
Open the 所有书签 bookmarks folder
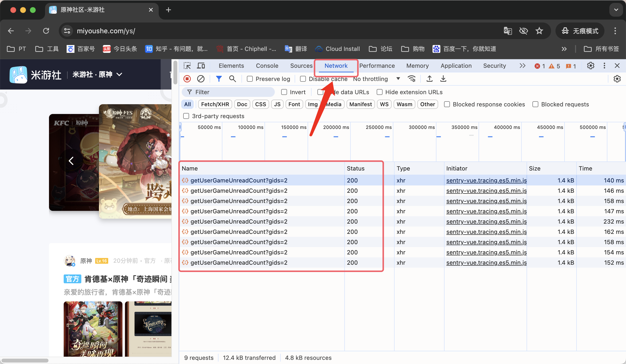(x=602, y=49)
